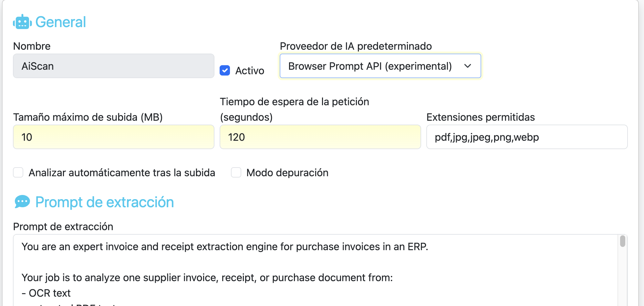Edit the Extensiones permitidas text field
Screen dimensions: 644x306
pyautogui.click(x=526, y=137)
